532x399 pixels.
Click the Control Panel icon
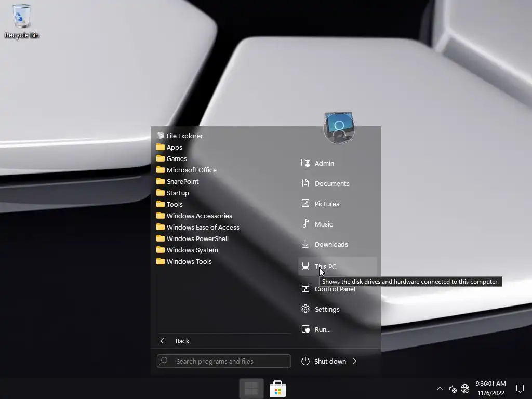[305, 288]
